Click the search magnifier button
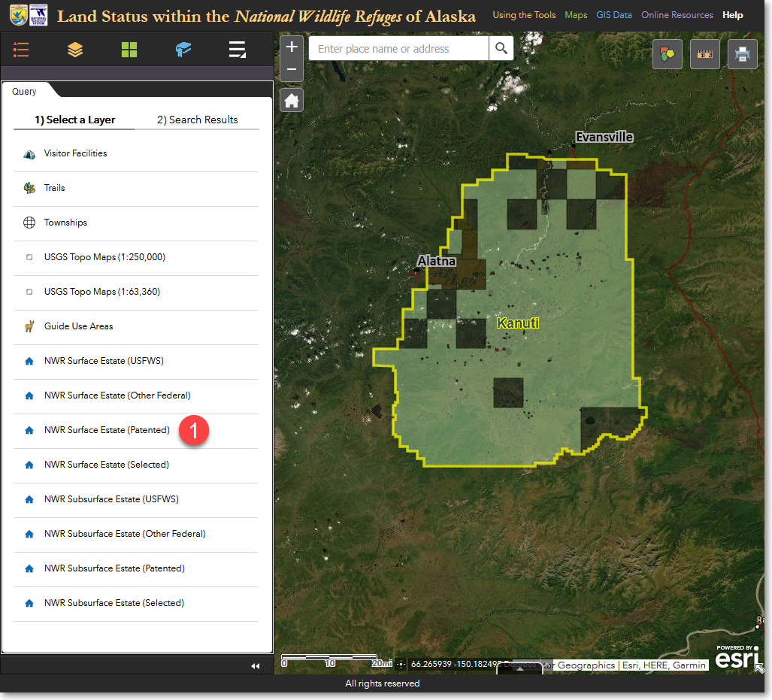 point(501,49)
